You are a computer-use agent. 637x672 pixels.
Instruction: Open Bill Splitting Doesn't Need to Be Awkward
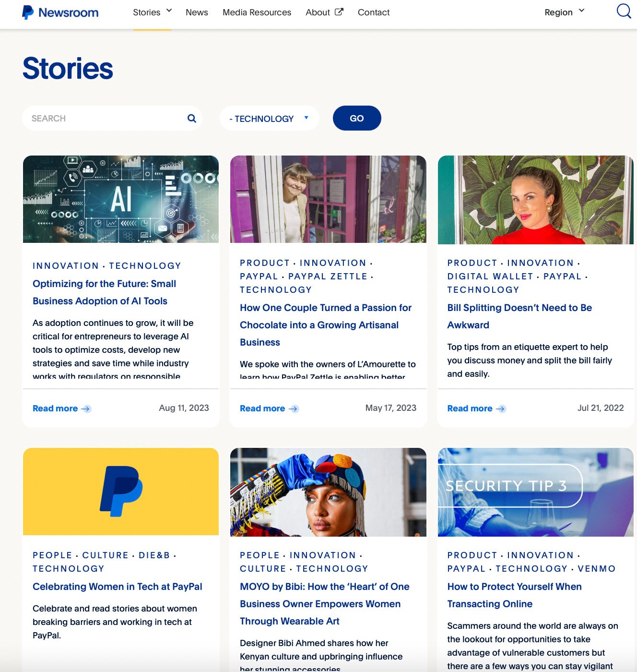coord(519,316)
